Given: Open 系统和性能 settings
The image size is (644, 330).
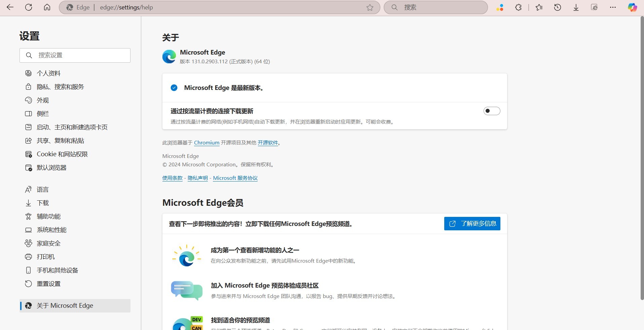Looking at the screenshot, I should pos(75,230).
